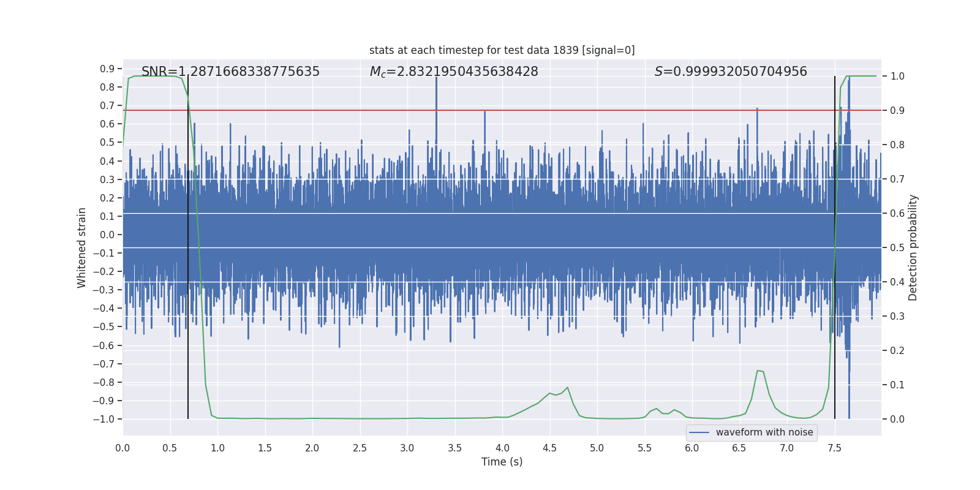Click the 2.5 tick on the Time axis

click(x=360, y=448)
